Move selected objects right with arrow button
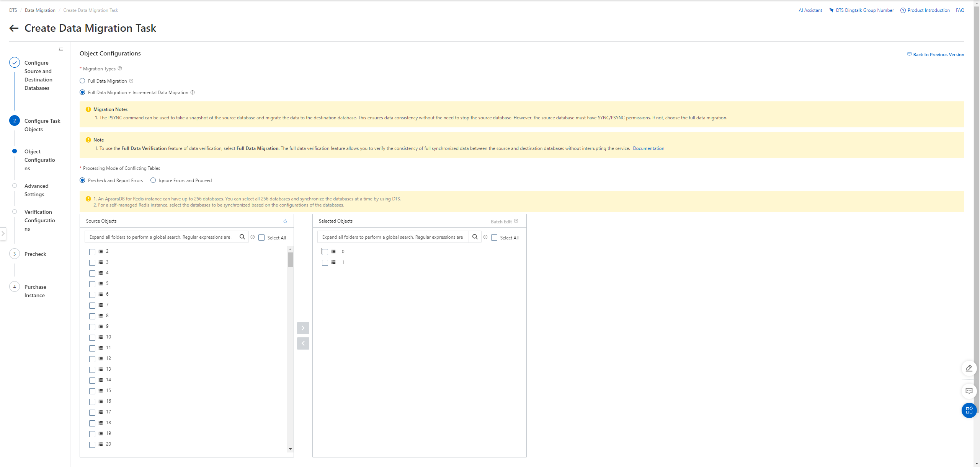 [x=303, y=328]
